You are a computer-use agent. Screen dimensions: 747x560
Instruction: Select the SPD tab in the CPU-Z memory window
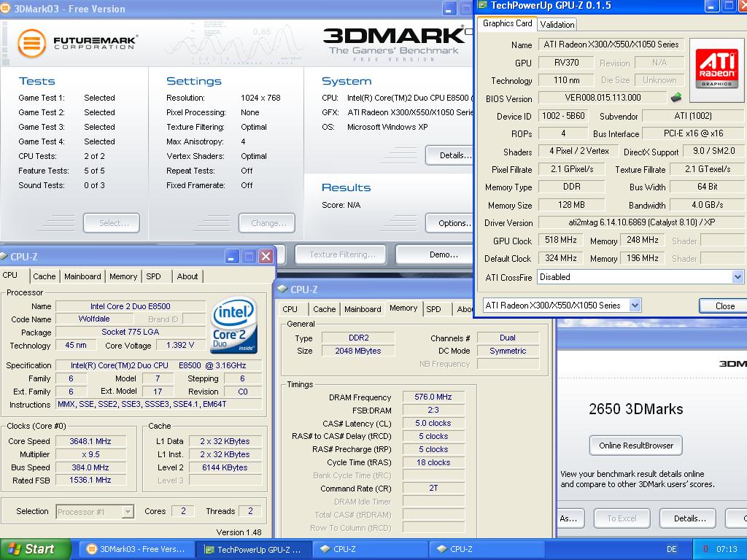pos(433,309)
